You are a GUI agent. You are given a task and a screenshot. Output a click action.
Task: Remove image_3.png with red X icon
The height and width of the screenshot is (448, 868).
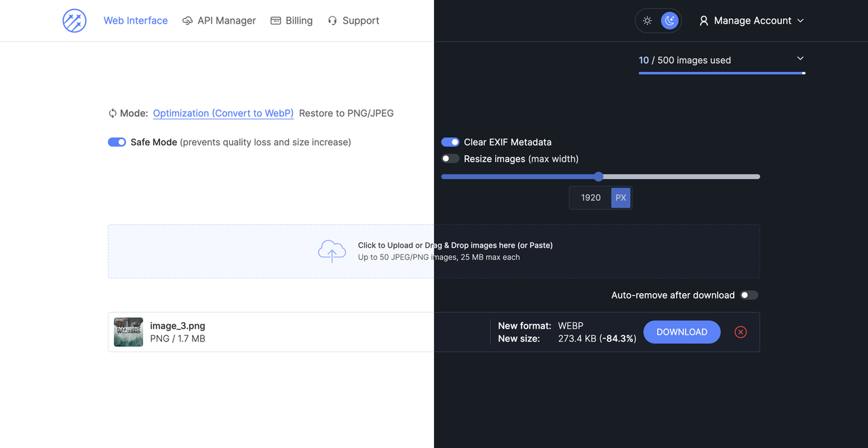pyautogui.click(x=741, y=332)
